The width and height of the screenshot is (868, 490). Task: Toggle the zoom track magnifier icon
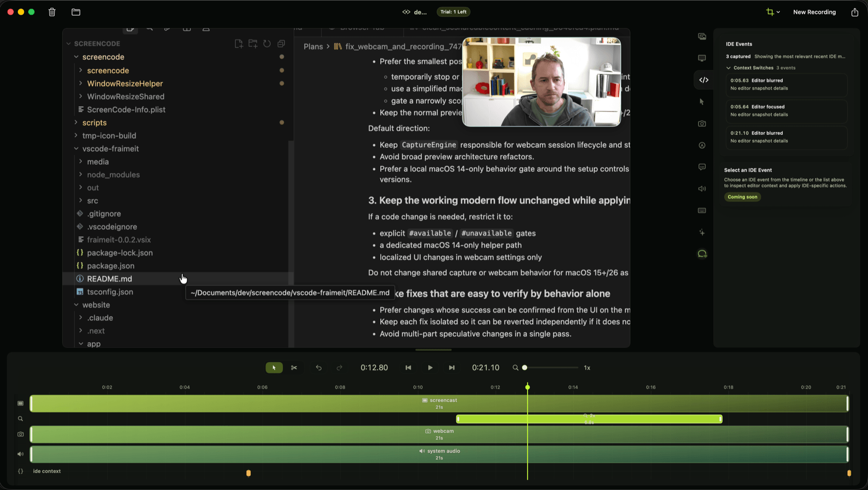tap(20, 419)
